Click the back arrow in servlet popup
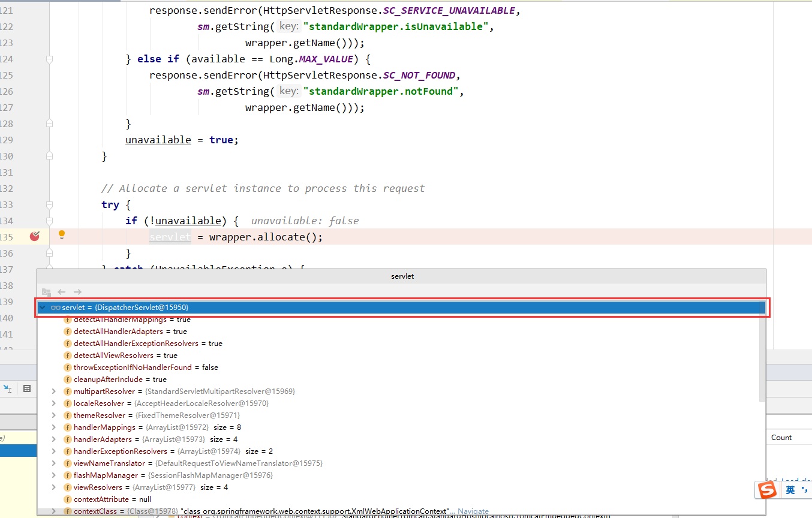The width and height of the screenshot is (812, 518). [x=61, y=292]
